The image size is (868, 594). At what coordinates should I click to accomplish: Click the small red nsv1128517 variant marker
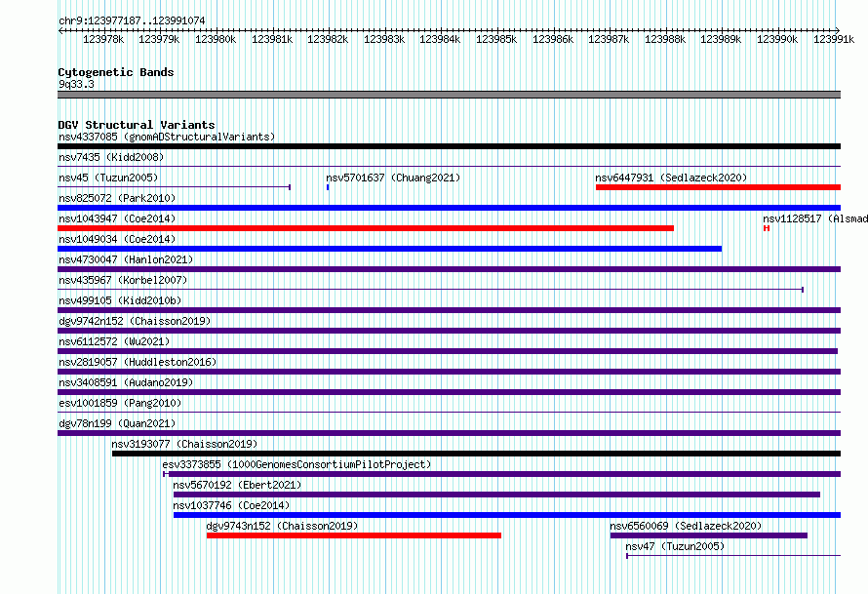tap(767, 228)
